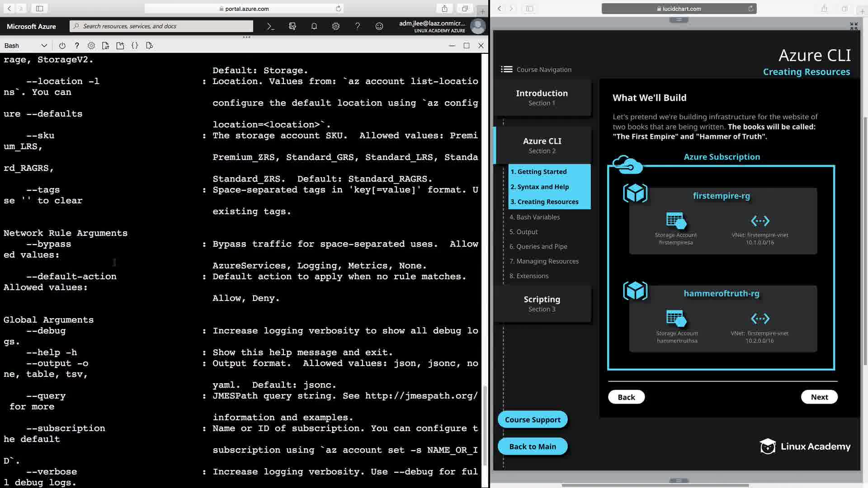Screen dimensions: 868x488
Task: Open the editor curly braces icon
Action: pos(135,46)
